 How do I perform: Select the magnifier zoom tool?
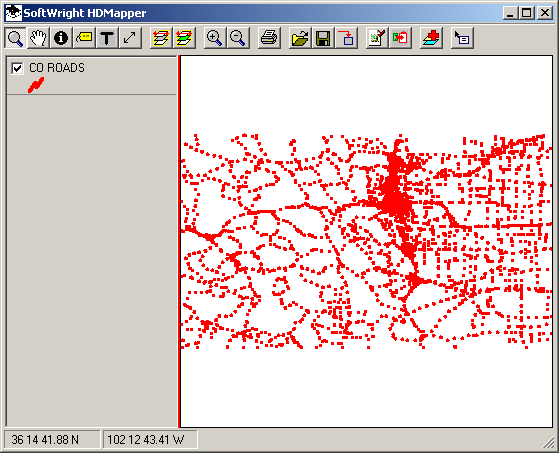pos(15,38)
